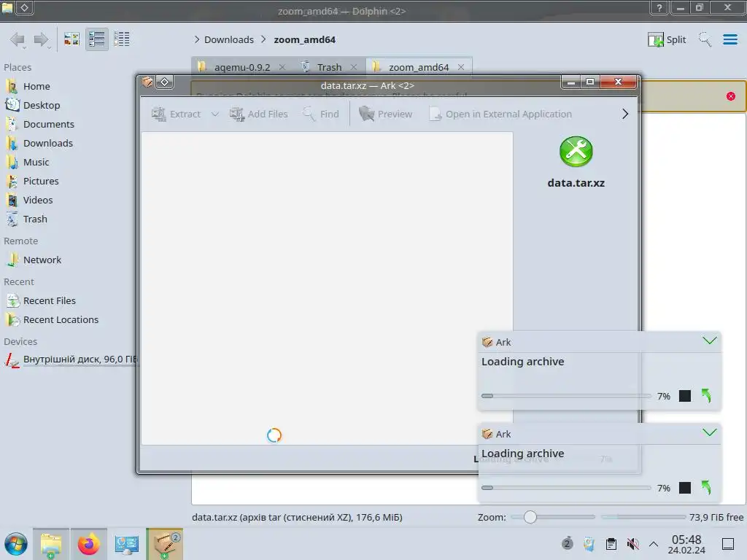
Task: Open the start menu launcher
Action: point(16,544)
